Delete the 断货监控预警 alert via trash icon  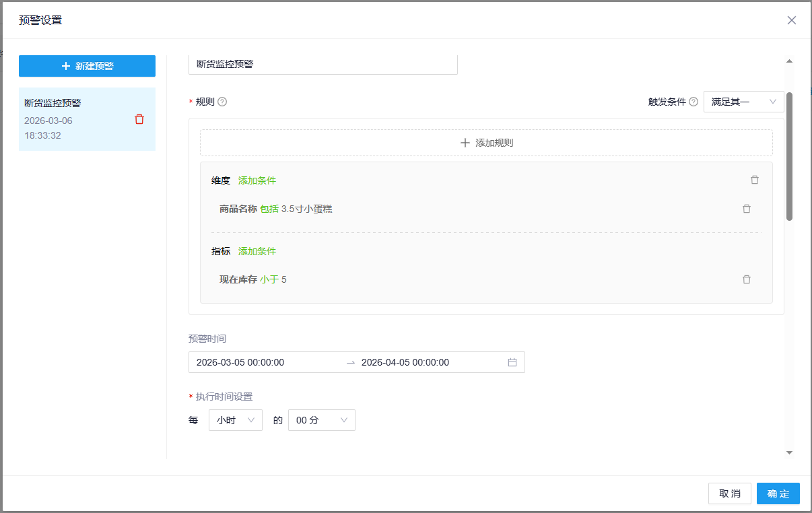coord(139,118)
